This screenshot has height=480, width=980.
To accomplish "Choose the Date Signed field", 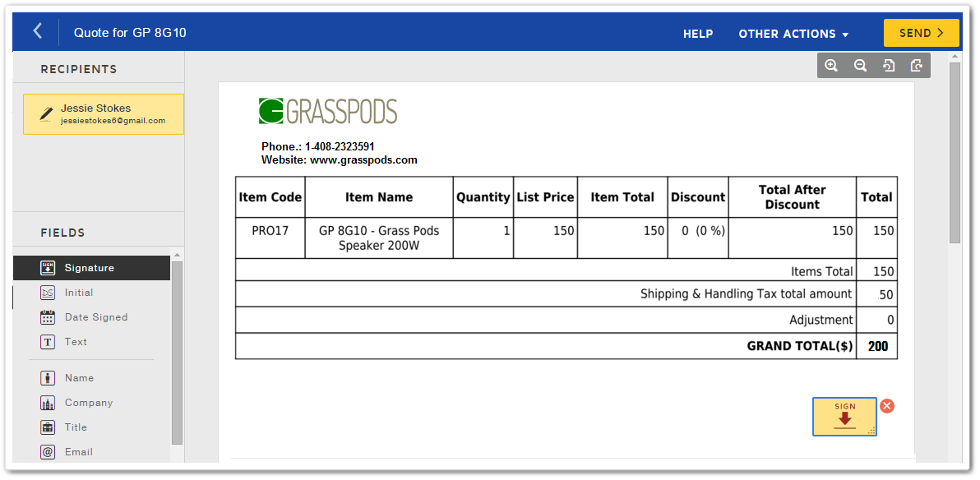I will (x=95, y=317).
